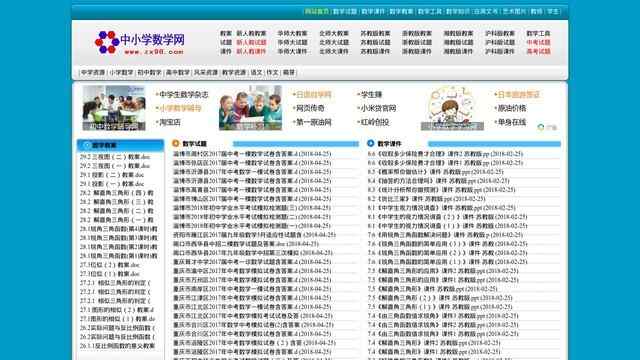The width and height of the screenshot is (640, 360).
Task: Open 7.4《解直角三角形》课件2 苏教版.ppt
Action: (x=434, y=342)
